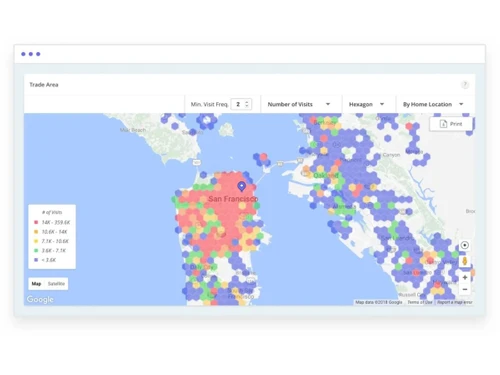Increase Min. Visit Freq. with up arrow
Screen dimensions: 500x375
tap(247, 102)
